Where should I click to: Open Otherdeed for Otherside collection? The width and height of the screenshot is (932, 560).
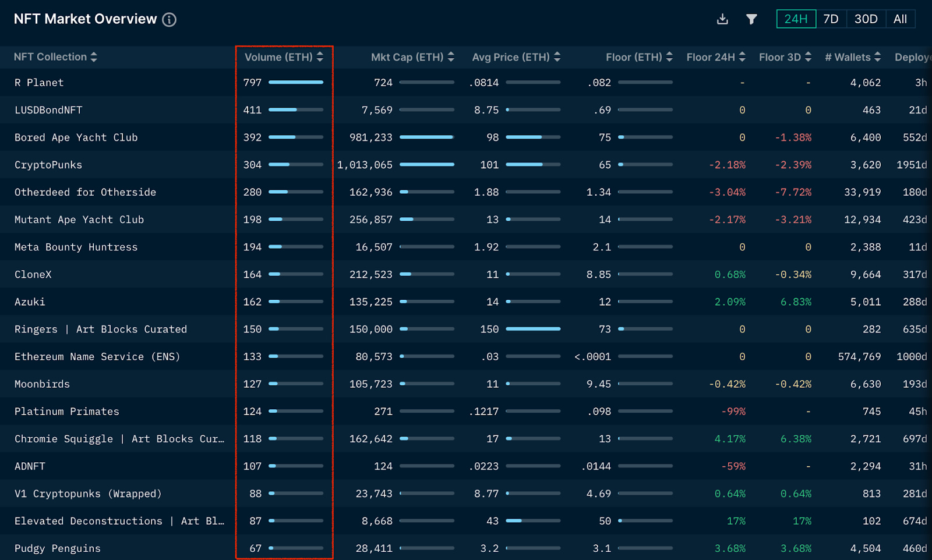85,192
